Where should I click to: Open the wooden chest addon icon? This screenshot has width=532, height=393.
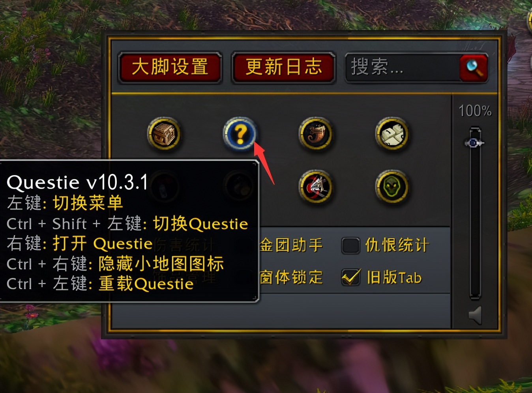[x=164, y=134]
